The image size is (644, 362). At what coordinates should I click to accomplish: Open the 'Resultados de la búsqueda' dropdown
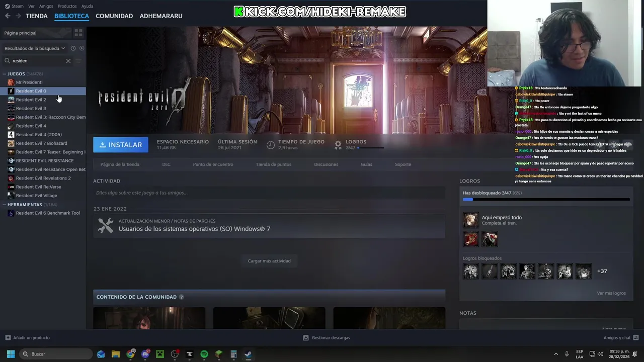(x=35, y=48)
